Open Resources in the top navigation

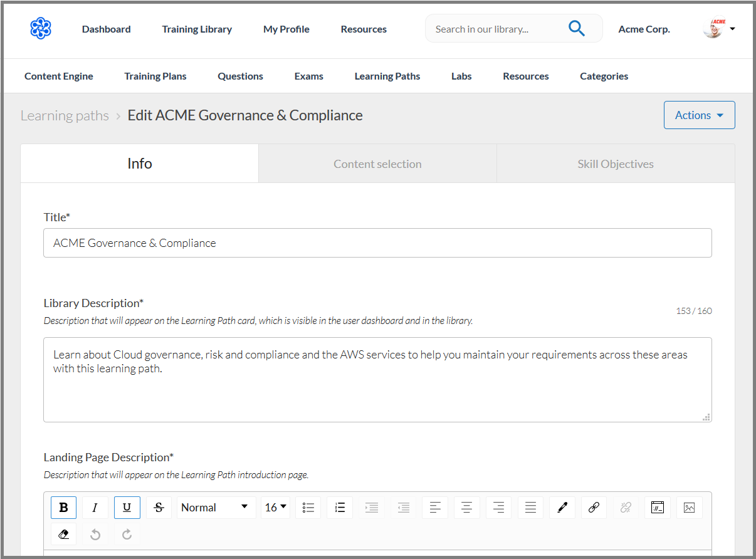364,29
